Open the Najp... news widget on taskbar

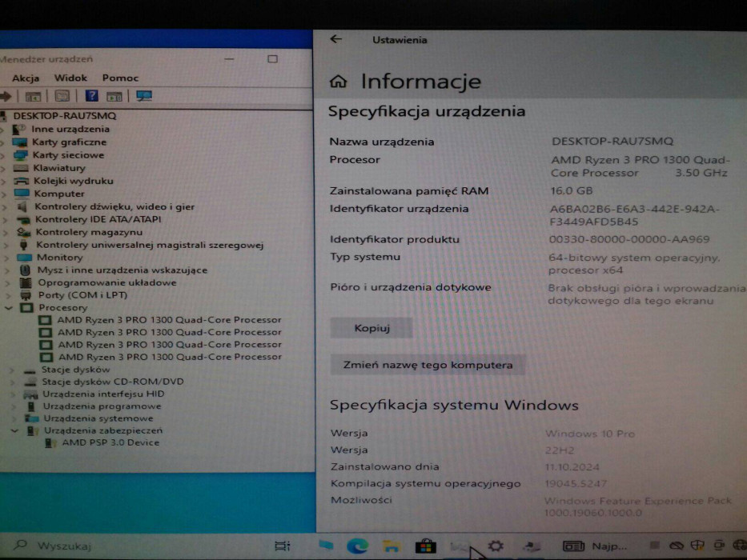click(x=596, y=546)
